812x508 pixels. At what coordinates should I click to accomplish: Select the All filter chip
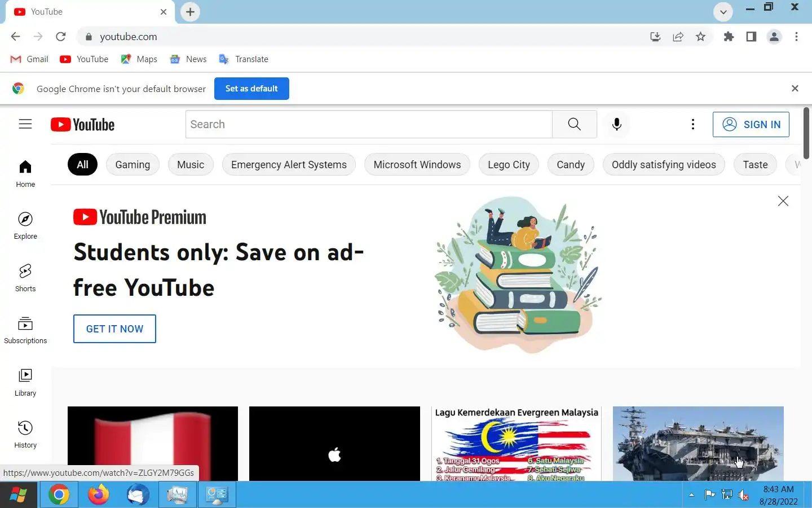(x=82, y=165)
